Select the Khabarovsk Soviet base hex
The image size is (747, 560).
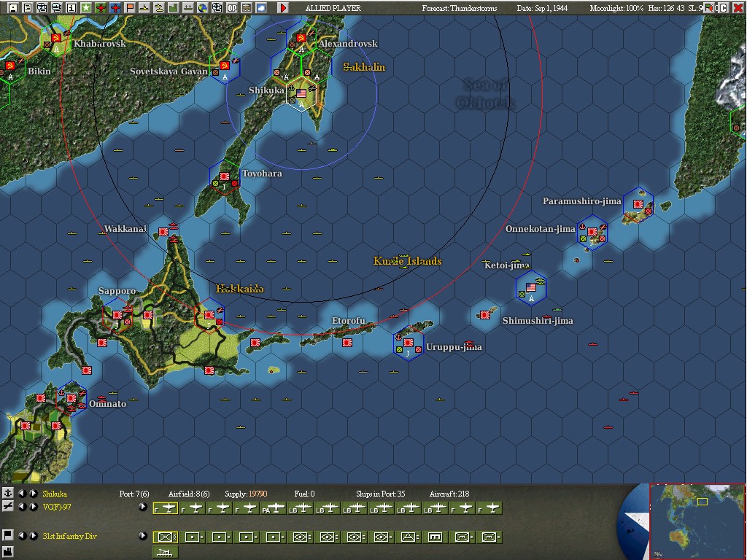(56, 39)
